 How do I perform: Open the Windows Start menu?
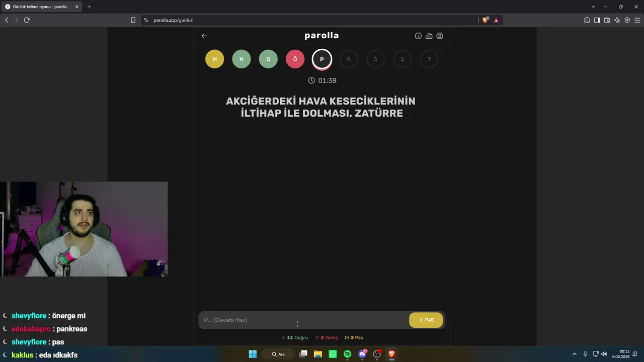pyautogui.click(x=253, y=354)
